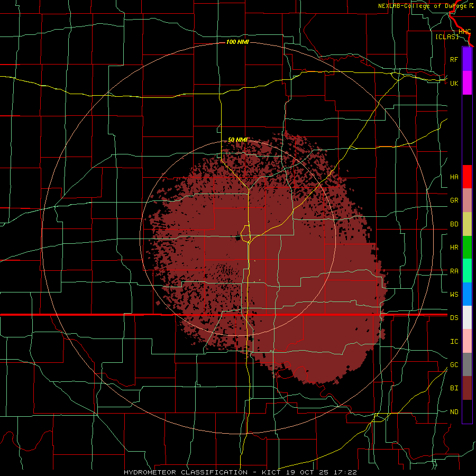Viewport: 476px width, 476px height.
Task: Click the GR salmon legend swatch
Action: pyautogui.click(x=467, y=200)
